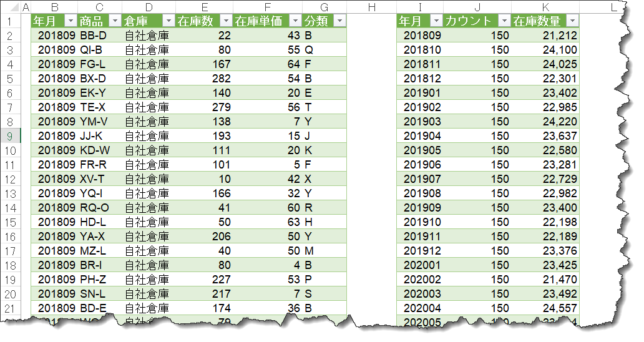This screenshot has height=342, width=644.
Task: Click cell containing BX-D
Action: click(99, 79)
